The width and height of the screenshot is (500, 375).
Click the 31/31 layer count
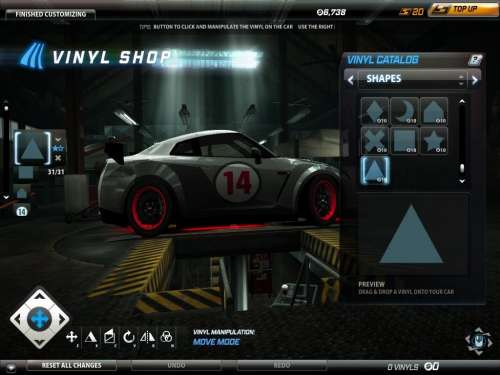point(56,172)
